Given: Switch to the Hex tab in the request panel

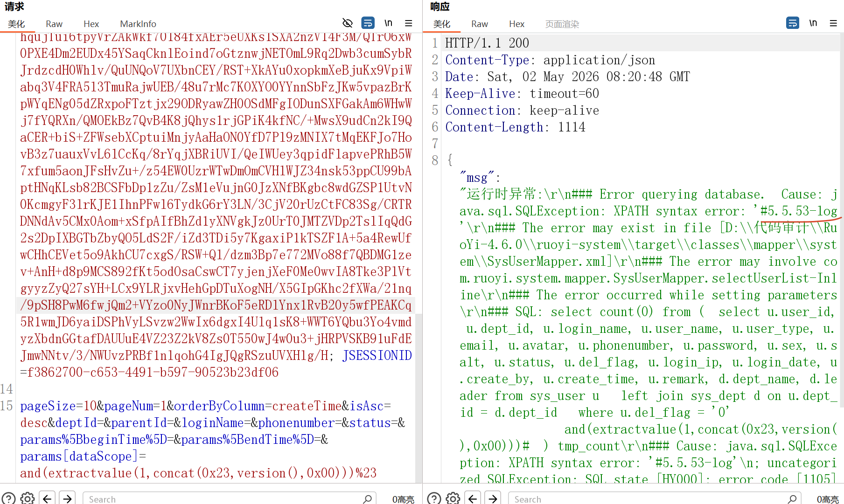Looking at the screenshot, I should click(x=91, y=24).
